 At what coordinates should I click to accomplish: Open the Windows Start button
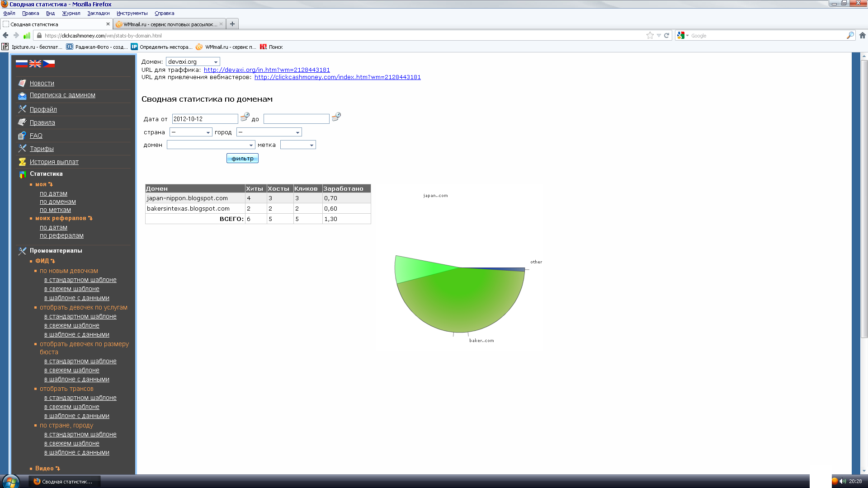point(11,481)
